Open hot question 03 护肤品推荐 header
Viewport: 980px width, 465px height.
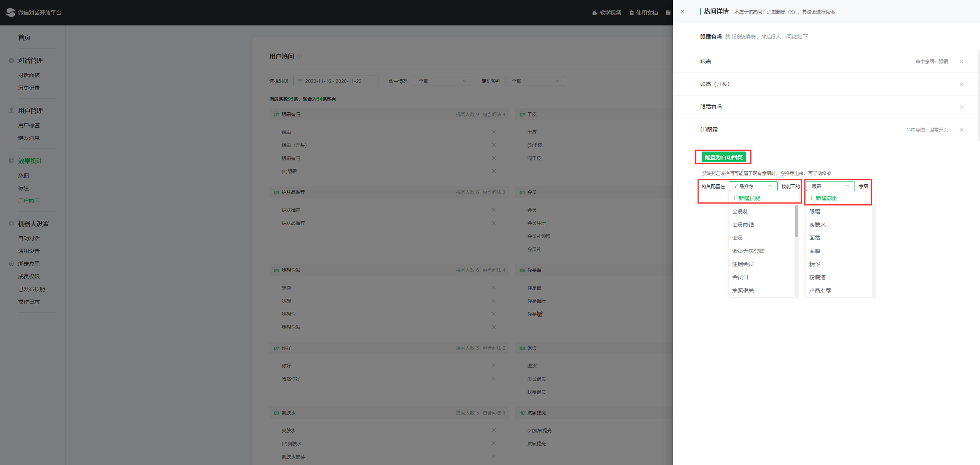point(389,192)
